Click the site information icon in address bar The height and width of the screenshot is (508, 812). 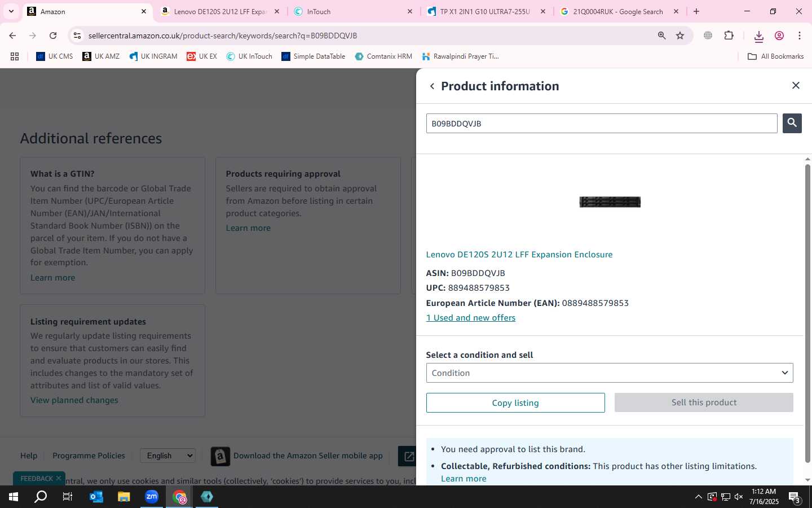coord(77,36)
